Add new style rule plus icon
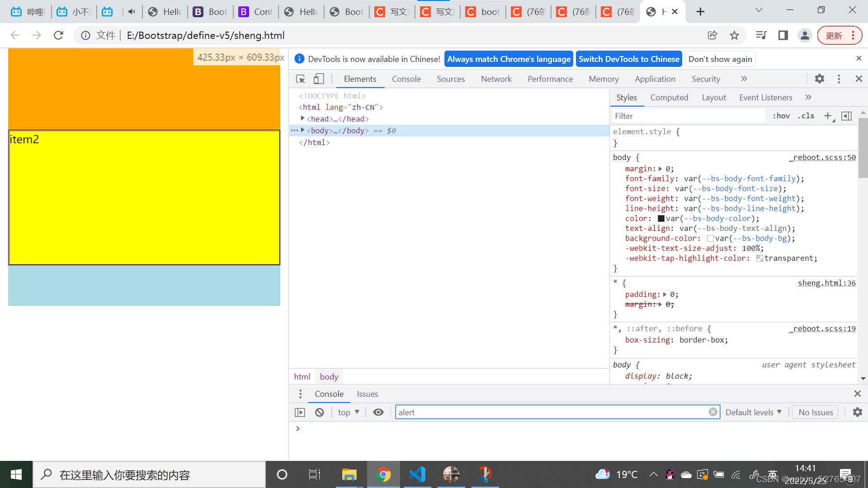Screen dimensions: 868x488 click(828, 116)
